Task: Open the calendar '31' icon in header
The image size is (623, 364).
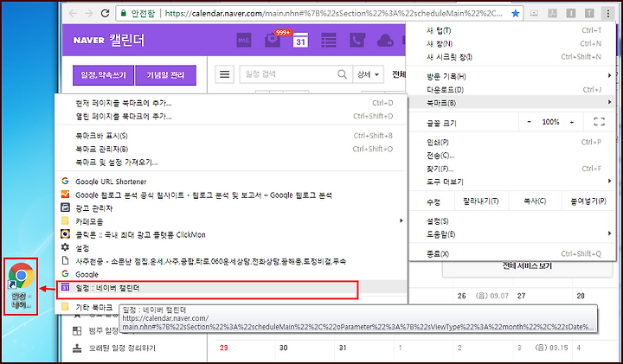Action: coord(300,40)
